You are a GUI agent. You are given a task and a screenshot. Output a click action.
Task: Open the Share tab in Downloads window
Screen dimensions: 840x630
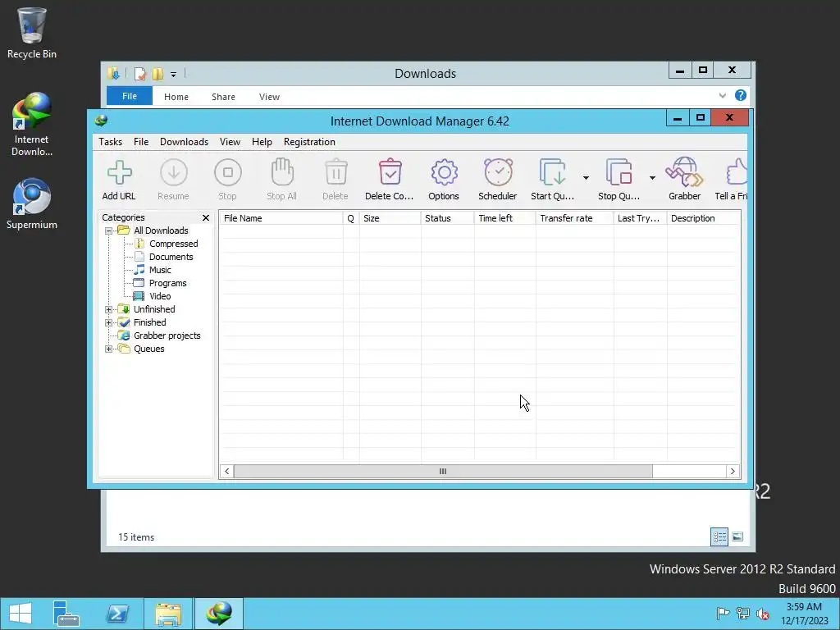tap(223, 97)
